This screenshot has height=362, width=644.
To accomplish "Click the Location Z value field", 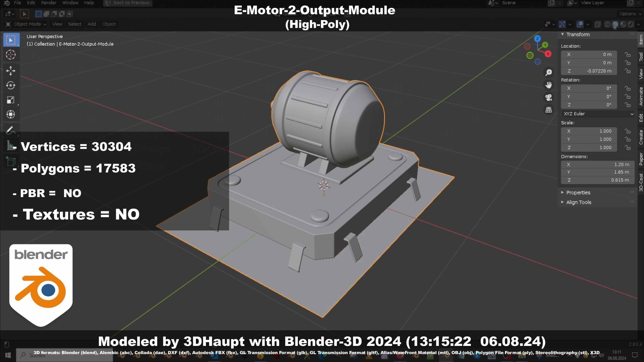I will (x=589, y=71).
